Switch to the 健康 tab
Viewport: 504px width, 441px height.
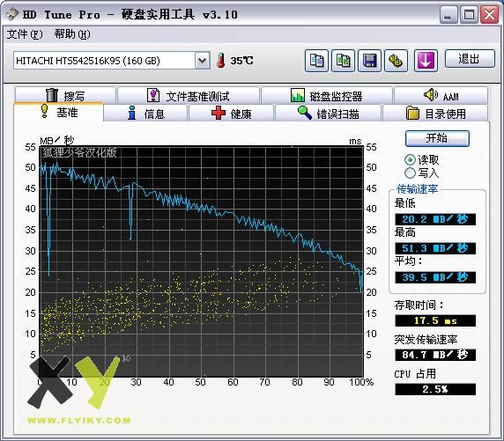[x=231, y=114]
